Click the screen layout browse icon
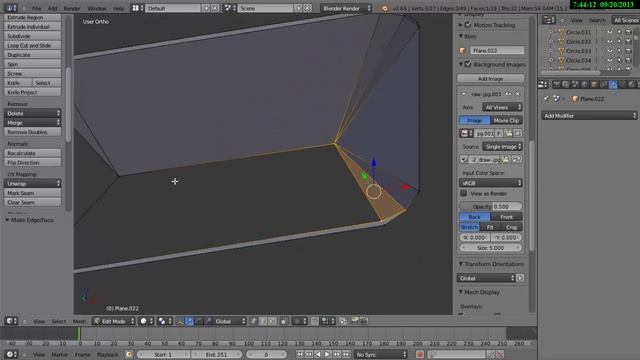Image resolution: width=640 pixels, height=360 pixels. tap(137, 8)
